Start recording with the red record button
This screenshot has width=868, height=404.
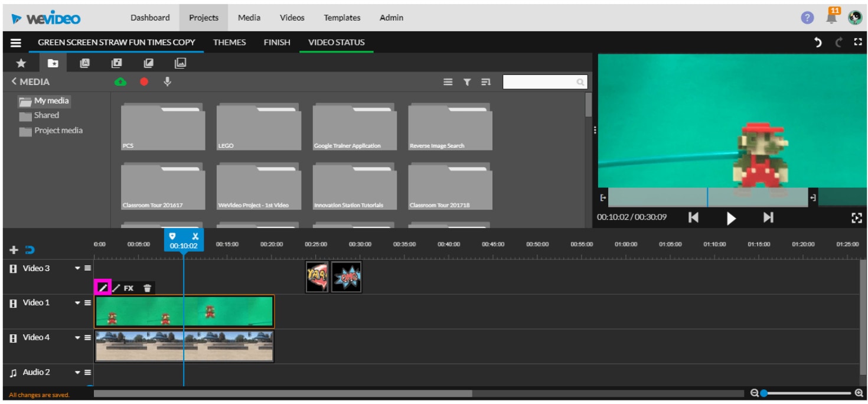pos(144,82)
